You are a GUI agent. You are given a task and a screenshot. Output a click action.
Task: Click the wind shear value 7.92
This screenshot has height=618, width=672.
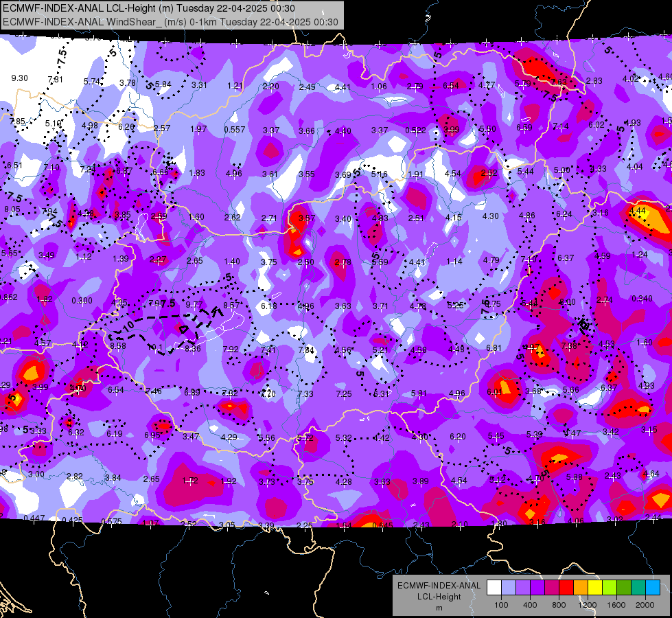[x=231, y=349]
